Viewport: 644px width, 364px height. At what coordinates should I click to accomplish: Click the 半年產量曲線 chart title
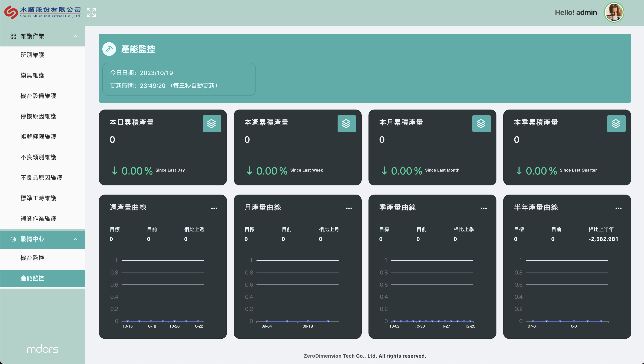pos(536,208)
